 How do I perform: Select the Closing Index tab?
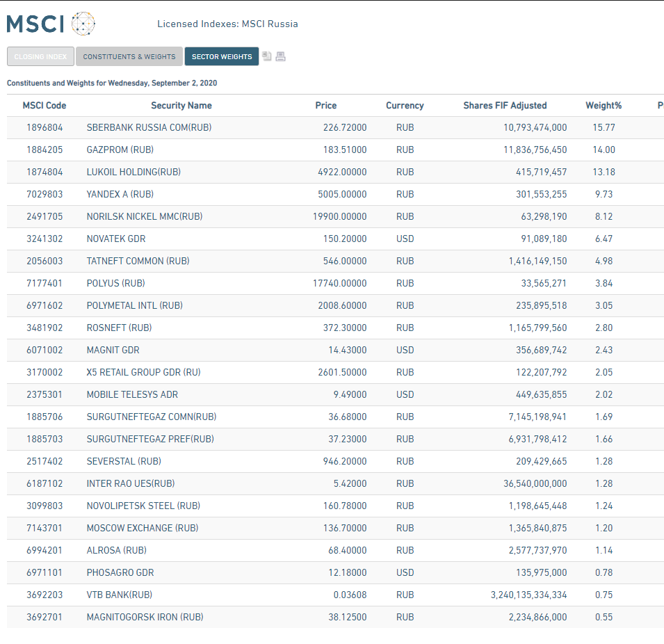click(40, 56)
